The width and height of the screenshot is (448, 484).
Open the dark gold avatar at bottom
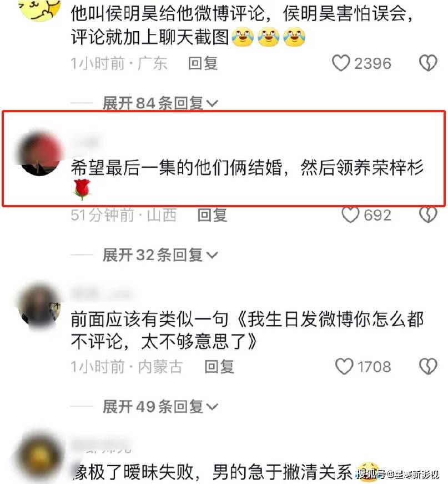39,456
